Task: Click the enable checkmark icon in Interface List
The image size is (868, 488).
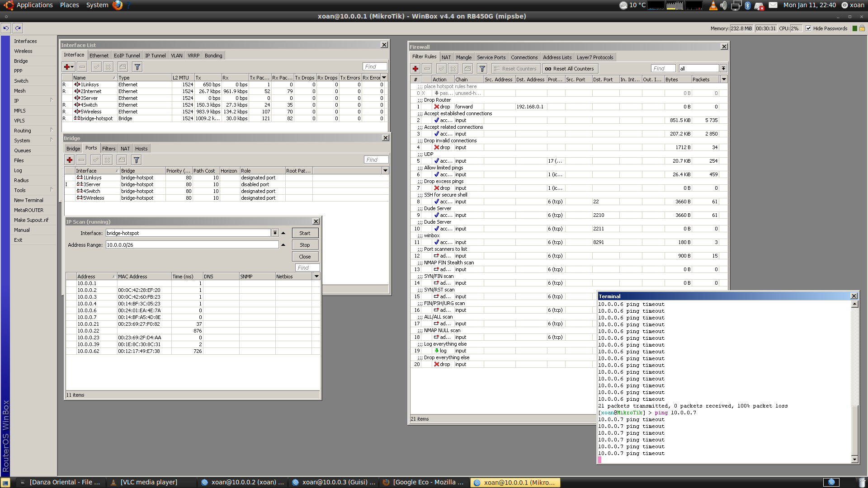Action: [x=97, y=67]
